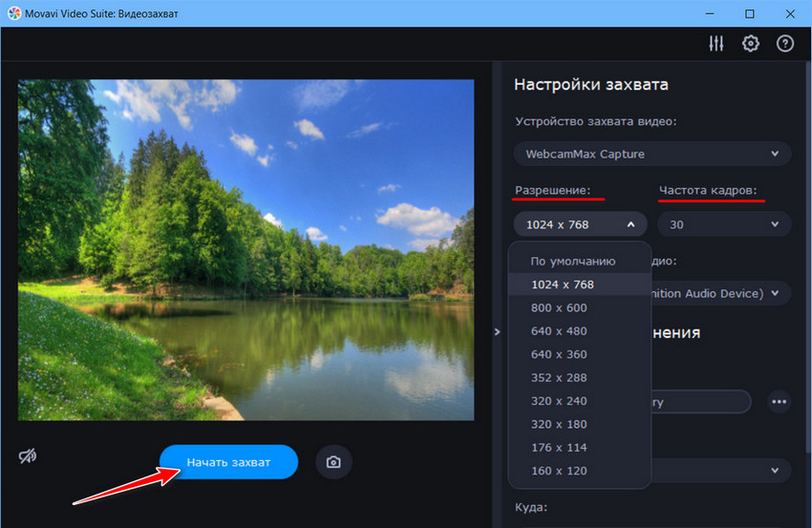Open the equalizer sliders settings icon

point(716,44)
